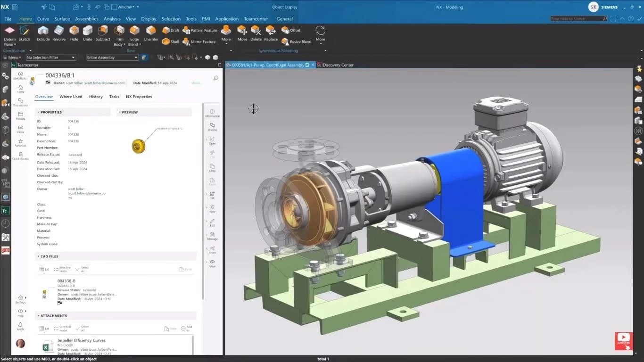This screenshot has height=362, width=644.
Task: Click the impeller preview thumbnail
Action: [139, 146]
